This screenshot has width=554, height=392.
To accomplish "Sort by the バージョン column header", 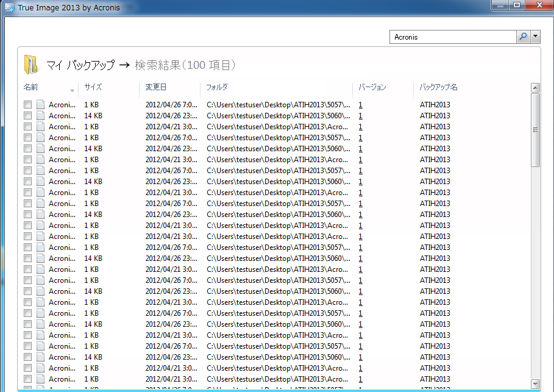I will tap(372, 87).
